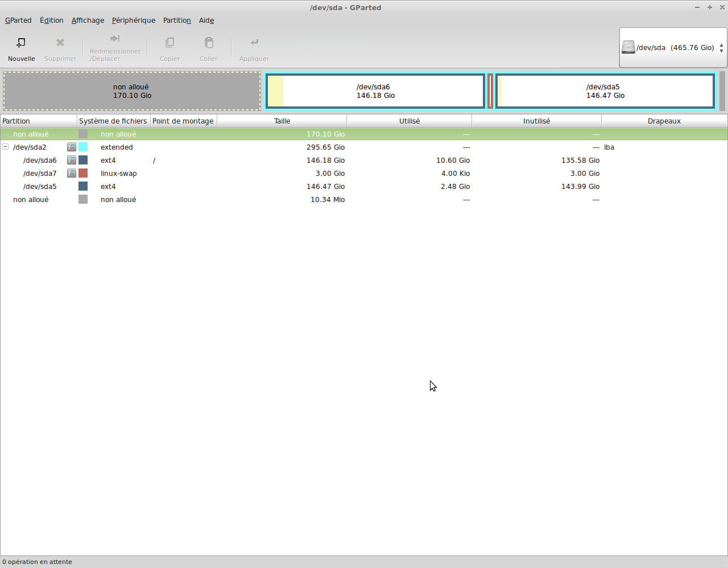Select the /dev/sda5 block in the disk map

(x=605, y=91)
